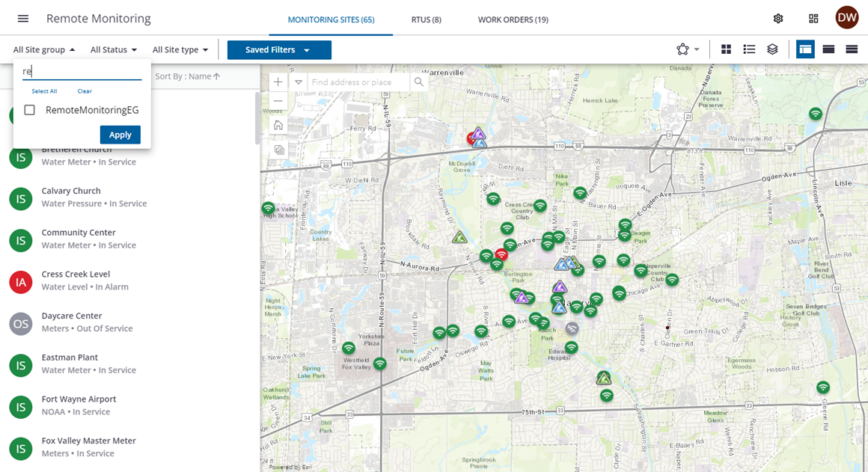This screenshot has height=472, width=868.
Task: Open the settings gear icon
Action: [x=778, y=19]
